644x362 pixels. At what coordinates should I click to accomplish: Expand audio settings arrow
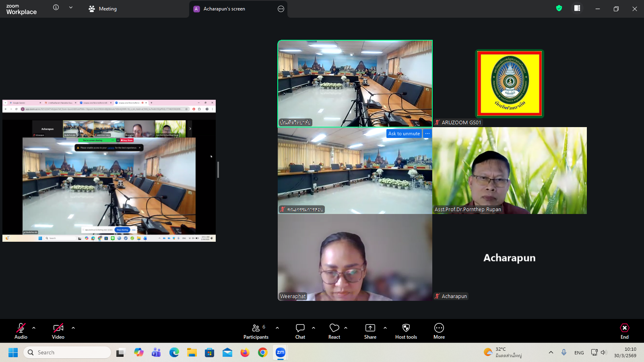pos(34,328)
